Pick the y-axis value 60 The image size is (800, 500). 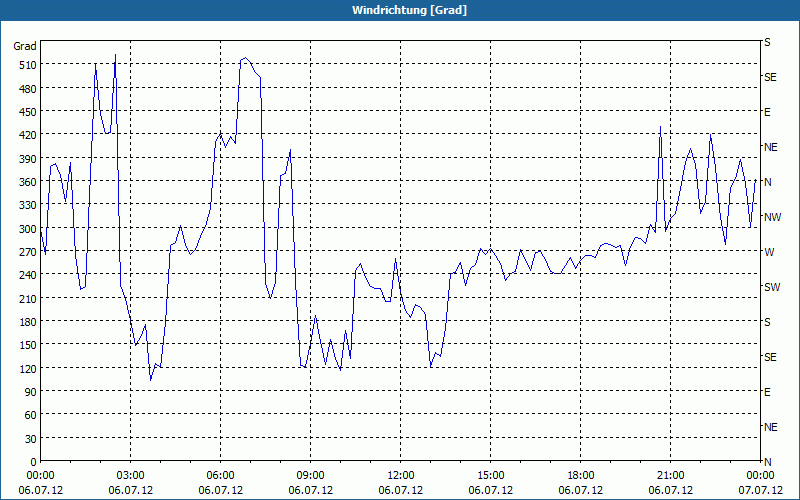click(x=30, y=415)
